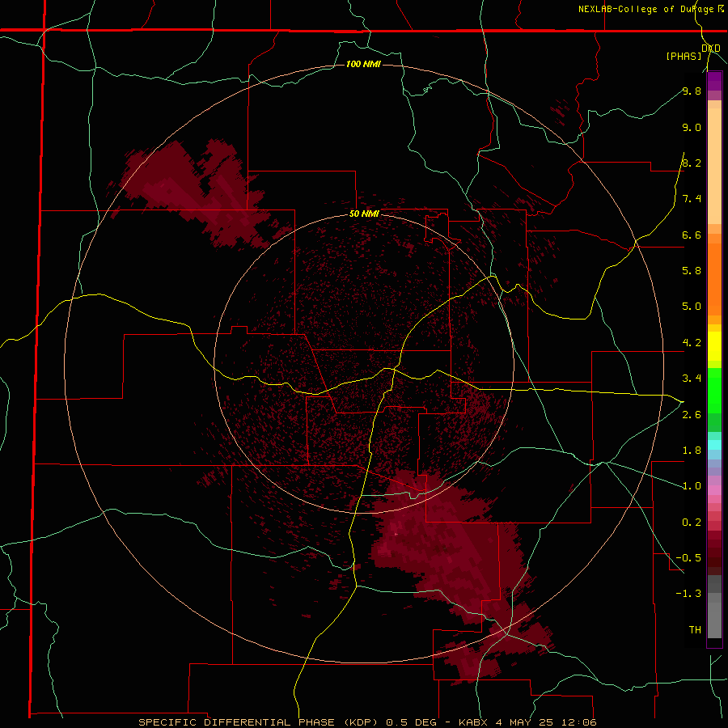Click the pink band of the color bar
728x728 pixels.
[x=714, y=490]
